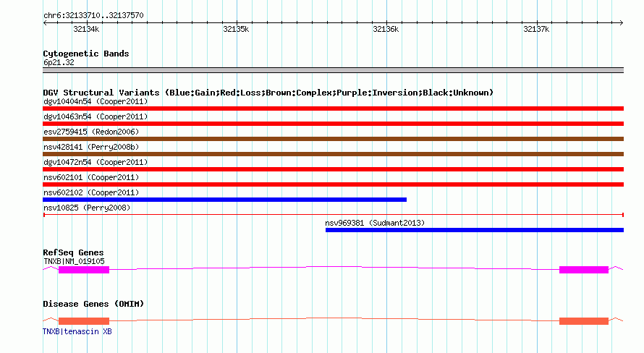Open the TNXB|NM_019105 RefSeq gene label

(x=74, y=261)
